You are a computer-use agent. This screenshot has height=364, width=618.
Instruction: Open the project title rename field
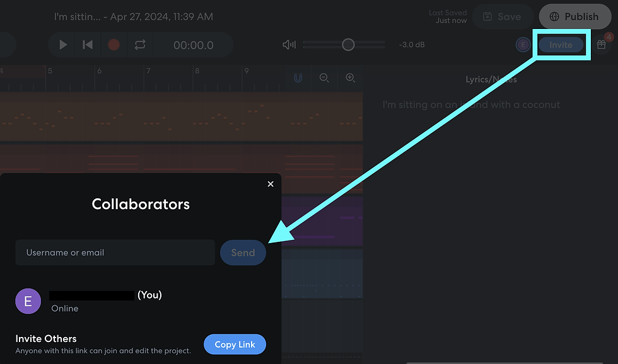pyautogui.click(x=134, y=16)
